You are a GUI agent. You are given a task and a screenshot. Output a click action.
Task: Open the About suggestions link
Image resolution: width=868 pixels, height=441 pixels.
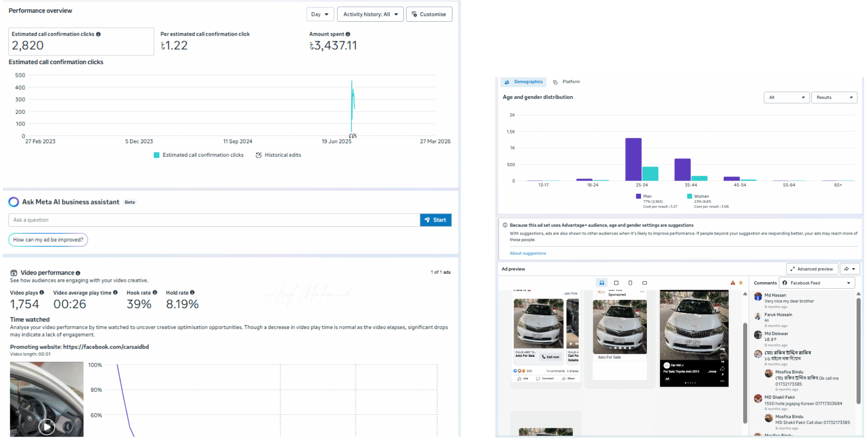pyautogui.click(x=528, y=253)
